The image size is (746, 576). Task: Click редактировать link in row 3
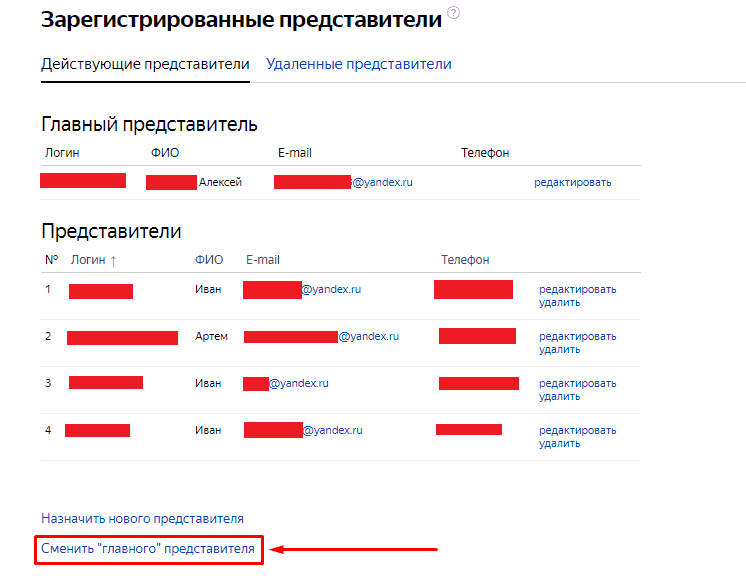pyautogui.click(x=577, y=383)
